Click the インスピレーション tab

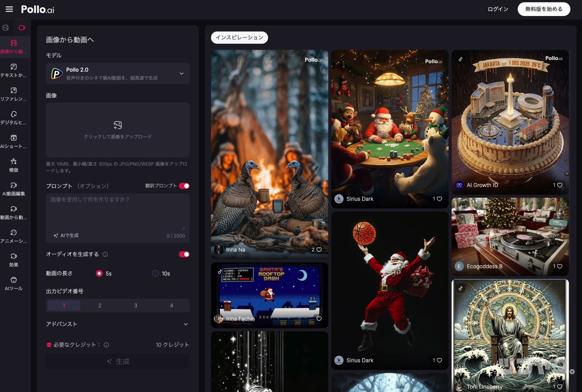(x=239, y=37)
